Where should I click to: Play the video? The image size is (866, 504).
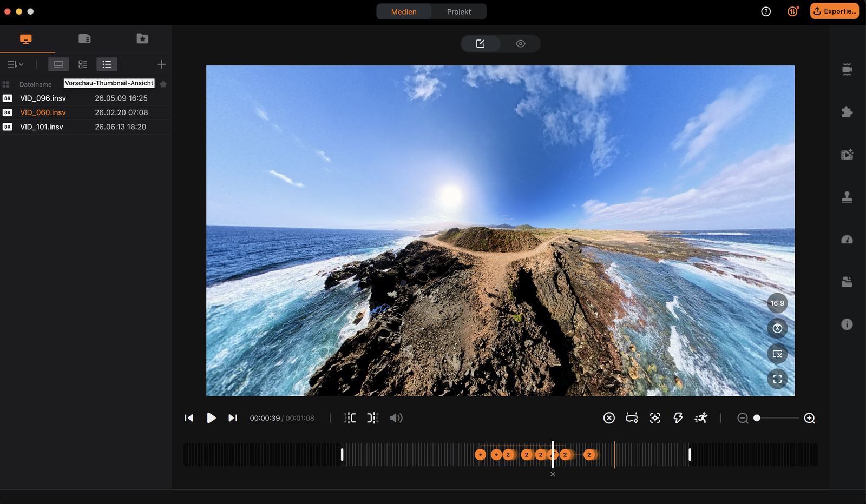pyautogui.click(x=211, y=418)
